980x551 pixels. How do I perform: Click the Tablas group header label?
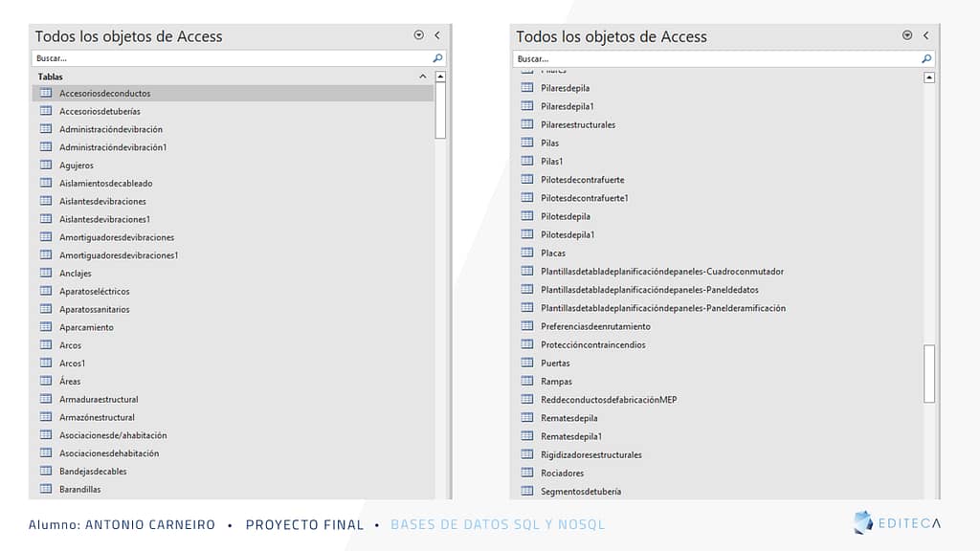tap(50, 77)
